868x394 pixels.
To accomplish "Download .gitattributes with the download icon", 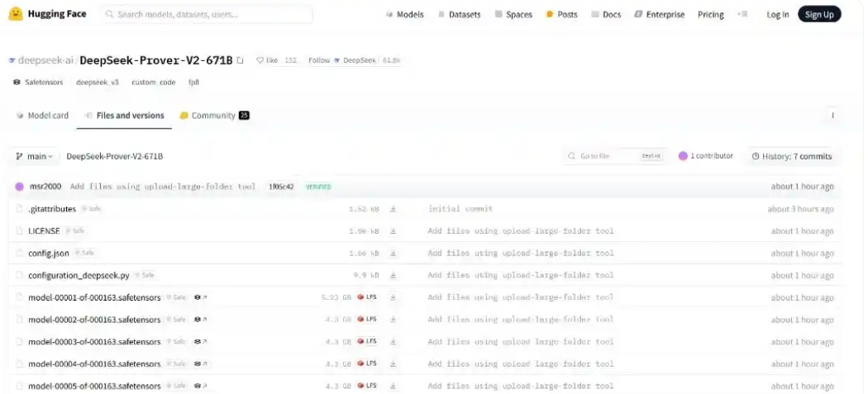I will pyautogui.click(x=393, y=209).
